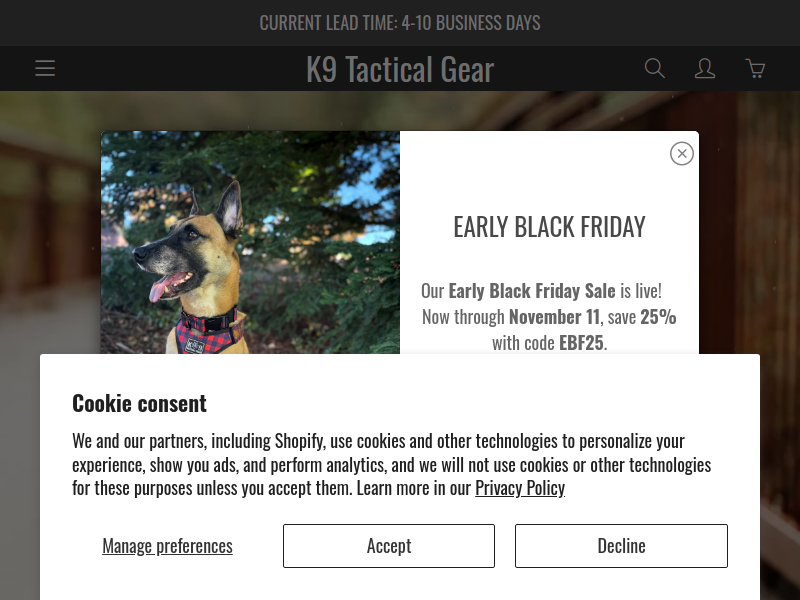Click the blurred background image at right
The width and height of the screenshot is (800, 600).
coord(749,222)
